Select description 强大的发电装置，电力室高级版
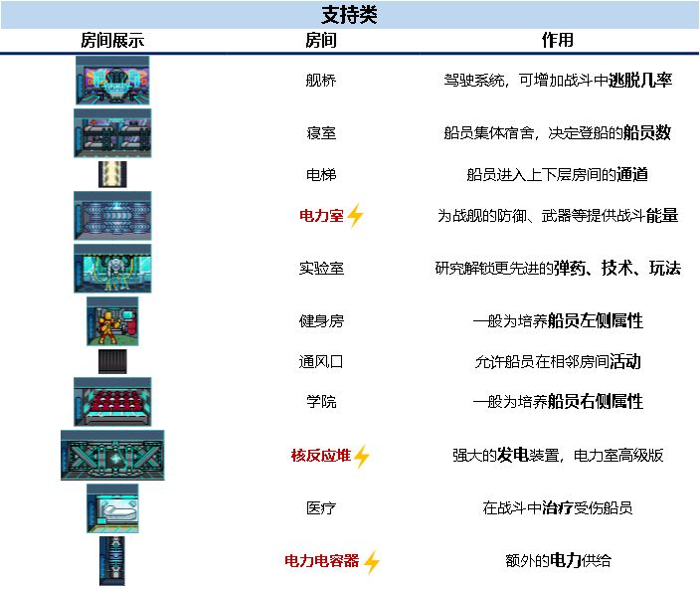The width and height of the screenshot is (700, 589). 558,455
